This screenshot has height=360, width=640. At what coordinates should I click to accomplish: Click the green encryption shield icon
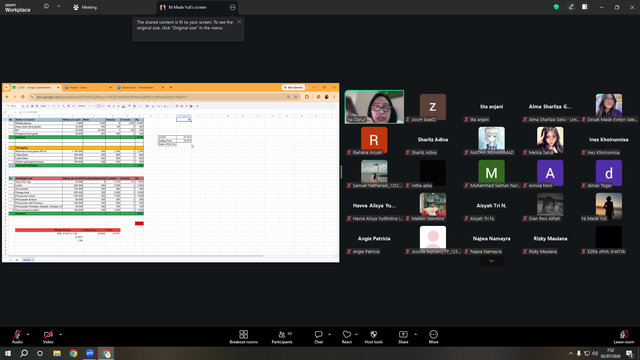(556, 7)
